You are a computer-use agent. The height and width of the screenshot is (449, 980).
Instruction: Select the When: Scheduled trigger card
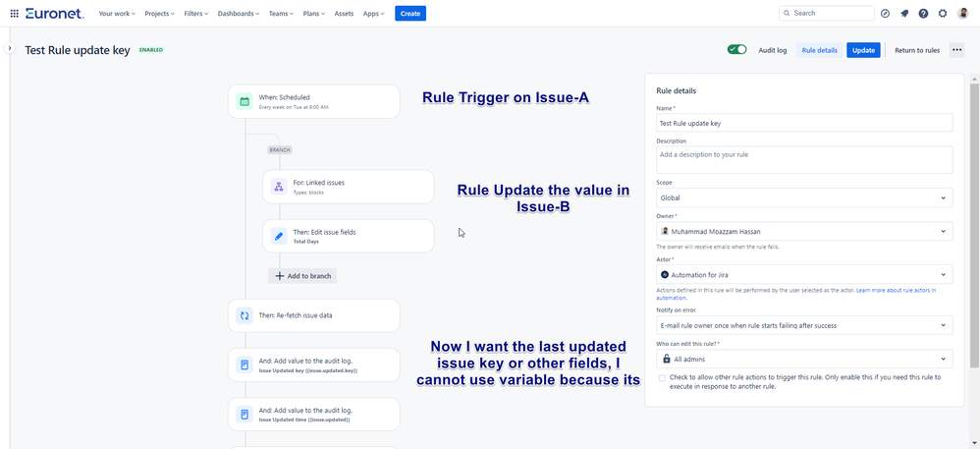[x=314, y=101]
